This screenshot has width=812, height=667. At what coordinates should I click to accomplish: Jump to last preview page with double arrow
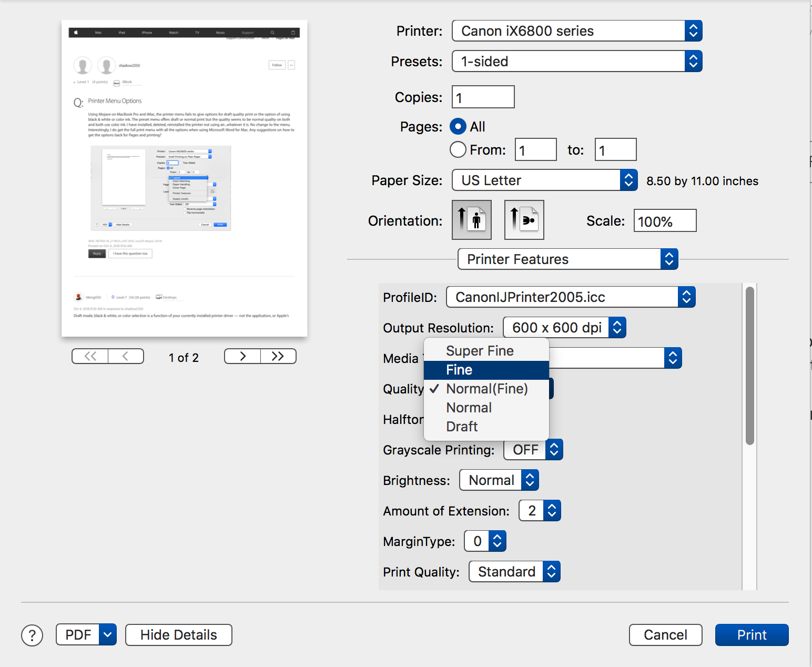[278, 356]
